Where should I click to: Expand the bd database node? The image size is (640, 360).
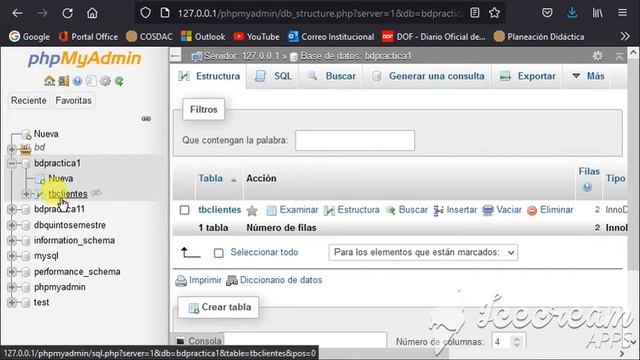tap(12, 149)
